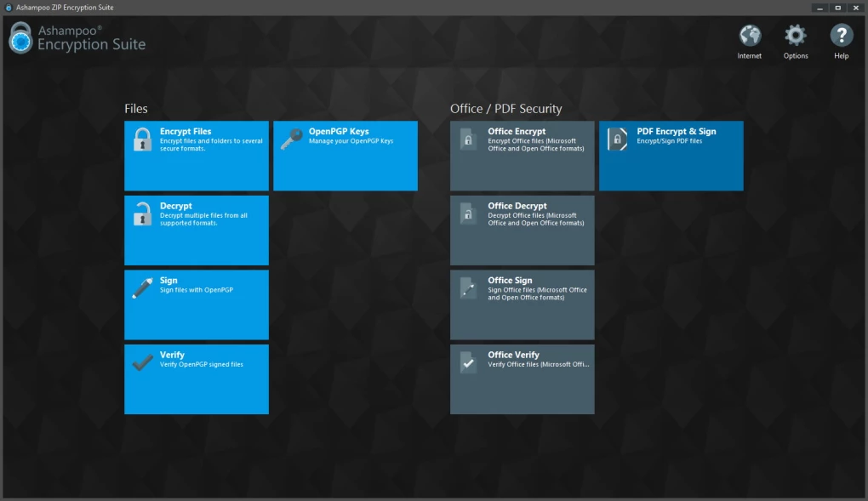Select the OpenPGP Keys tile title

coord(339,132)
